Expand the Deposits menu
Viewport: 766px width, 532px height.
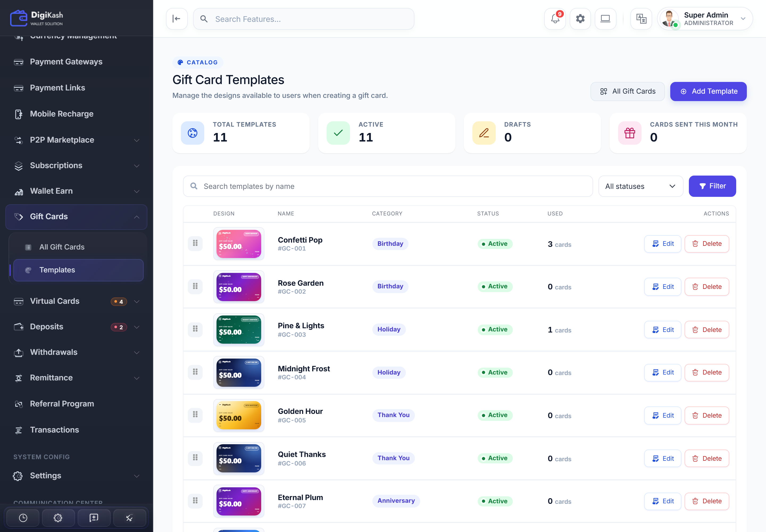[x=137, y=327]
